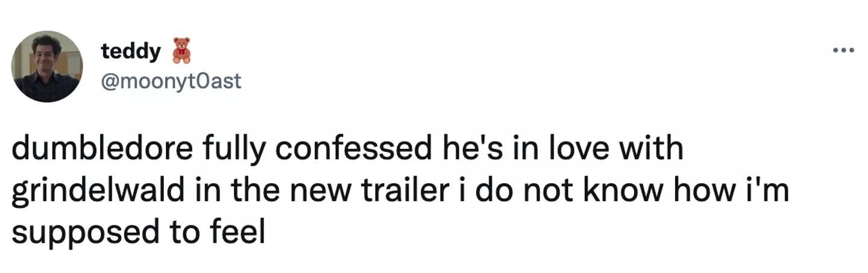Viewport: 868px width, 273px height.
Task: Open teddy's profile picture
Action: pos(48,66)
